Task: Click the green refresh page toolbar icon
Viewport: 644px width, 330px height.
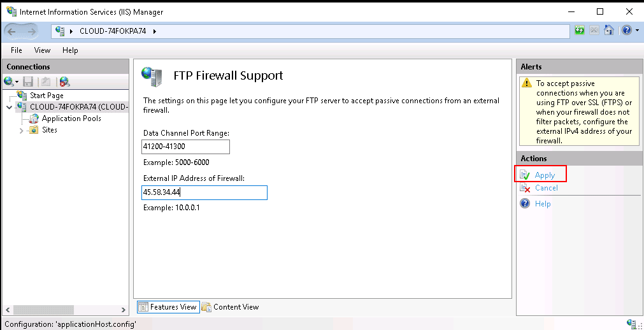Action: [580, 31]
